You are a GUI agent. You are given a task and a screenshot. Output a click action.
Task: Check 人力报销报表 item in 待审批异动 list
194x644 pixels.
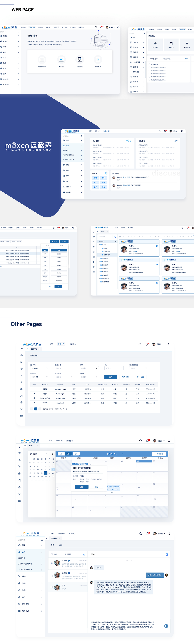(149, 64)
